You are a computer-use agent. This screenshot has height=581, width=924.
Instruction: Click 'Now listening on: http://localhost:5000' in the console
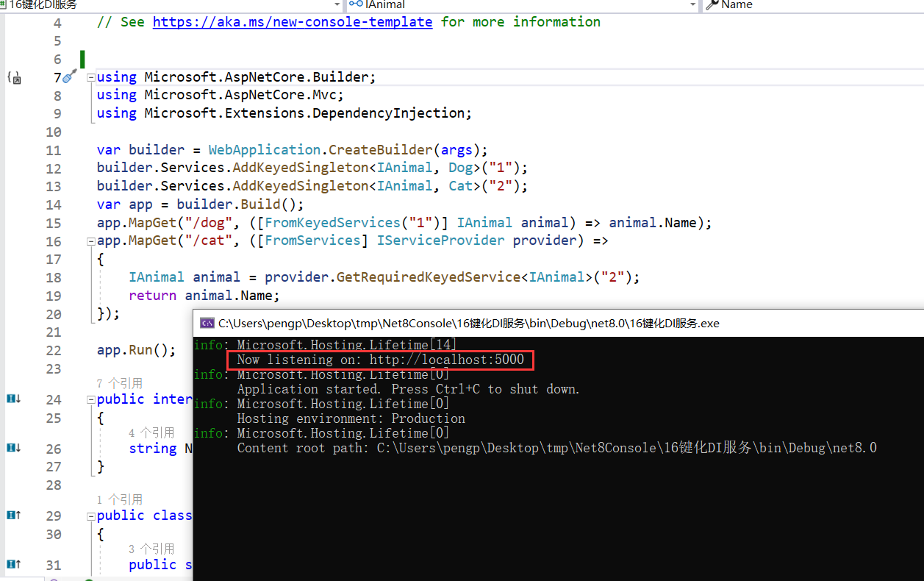381,360
